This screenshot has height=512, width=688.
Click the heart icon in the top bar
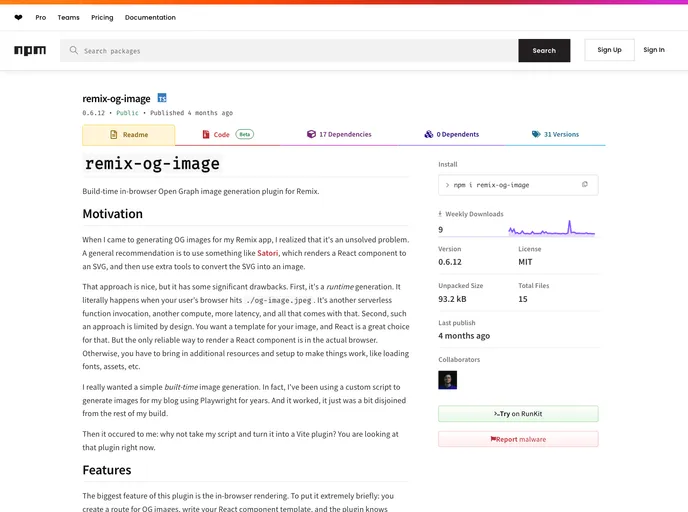click(18, 18)
